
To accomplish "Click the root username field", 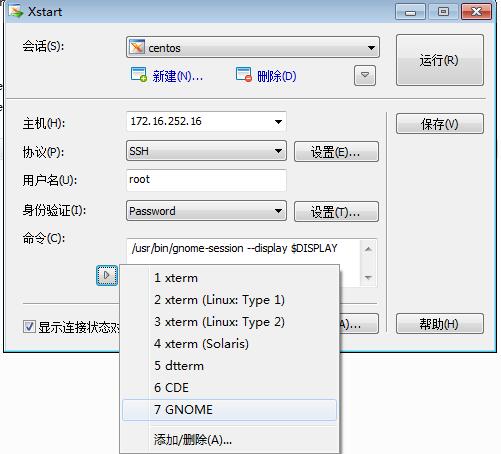I will tap(206, 180).
